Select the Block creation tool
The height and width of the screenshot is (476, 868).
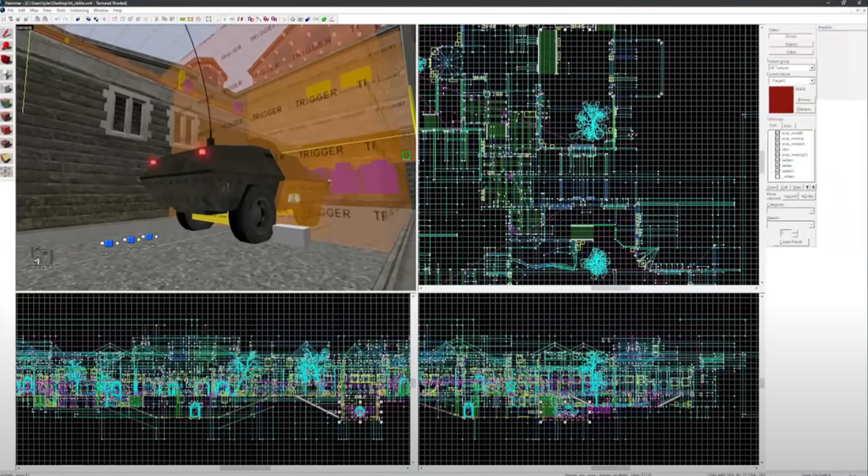point(7,88)
